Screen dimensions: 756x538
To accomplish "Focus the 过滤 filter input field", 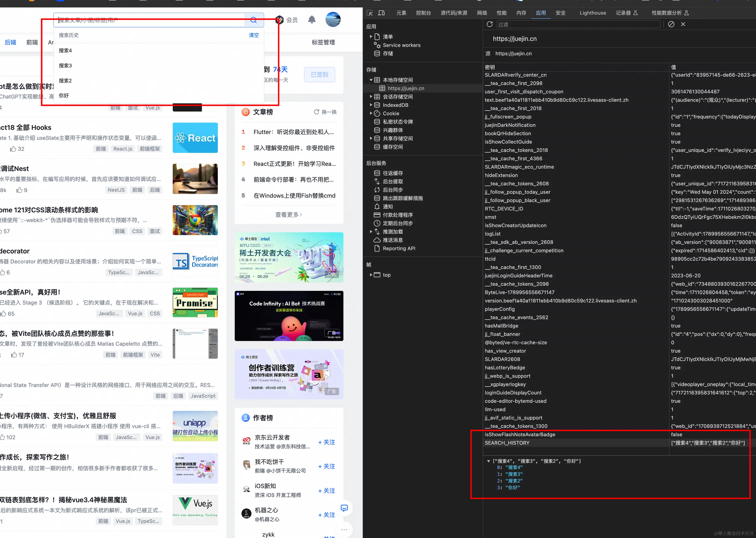I will pos(578,24).
